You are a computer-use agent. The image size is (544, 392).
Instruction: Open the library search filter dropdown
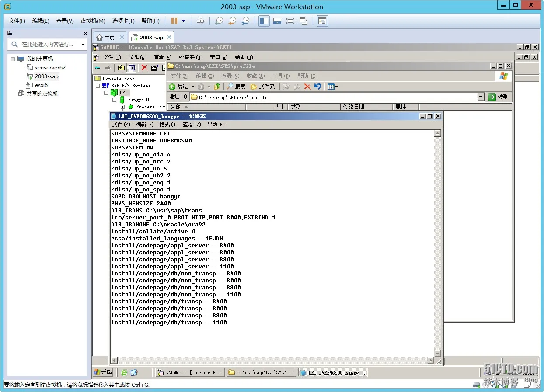[x=83, y=44]
